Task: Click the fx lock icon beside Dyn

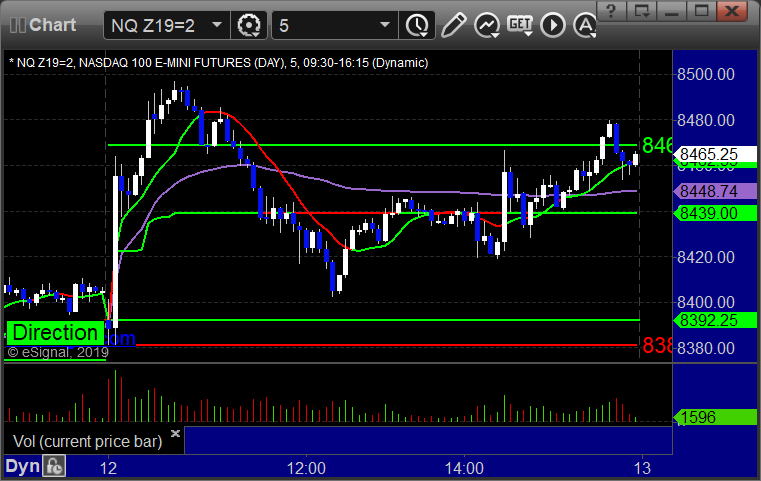Action: pyautogui.click(x=54, y=466)
